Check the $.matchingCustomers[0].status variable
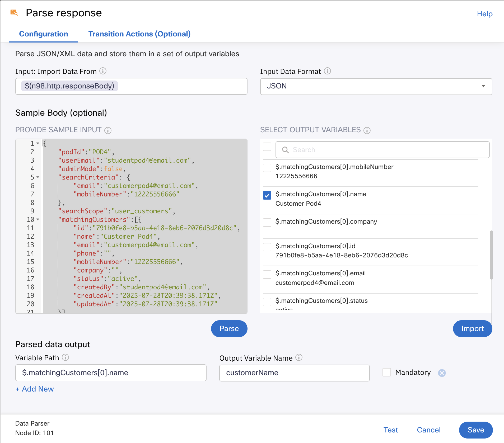Image resolution: width=504 pixels, height=443 pixels. click(267, 302)
